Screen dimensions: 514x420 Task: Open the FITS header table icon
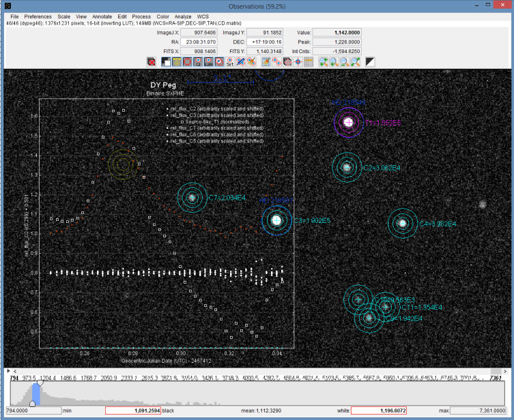click(x=309, y=61)
